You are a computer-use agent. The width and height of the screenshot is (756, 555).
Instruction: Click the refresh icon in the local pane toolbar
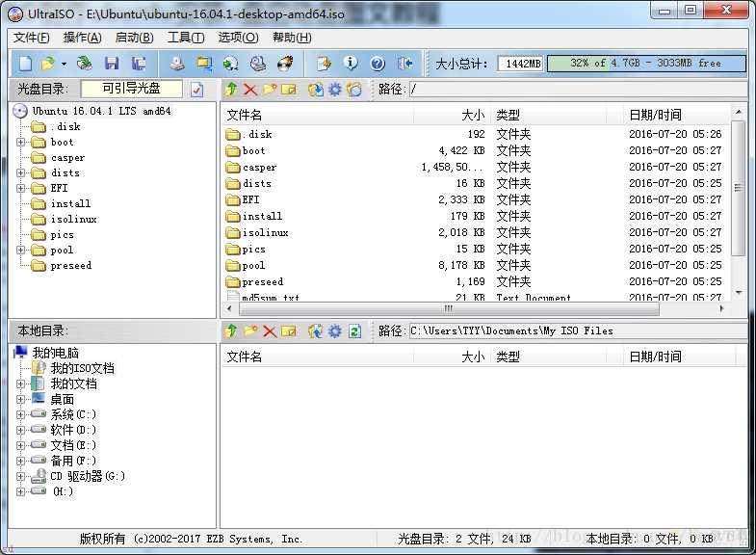(354, 330)
